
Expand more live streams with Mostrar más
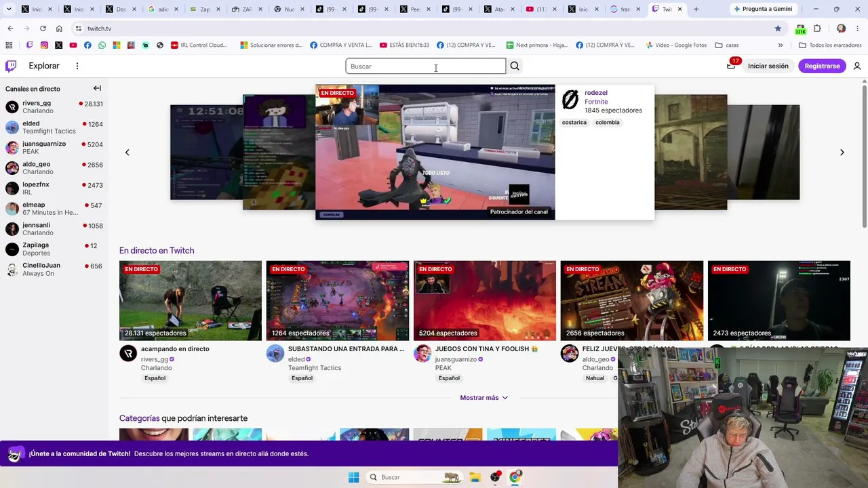484,398
